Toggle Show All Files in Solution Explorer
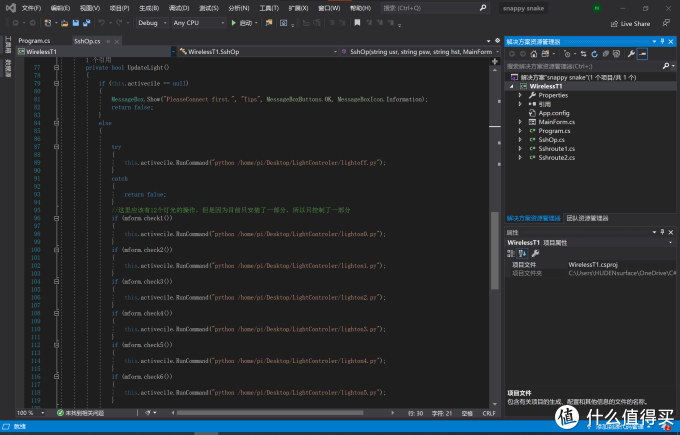680x435 pixels. 616,54
